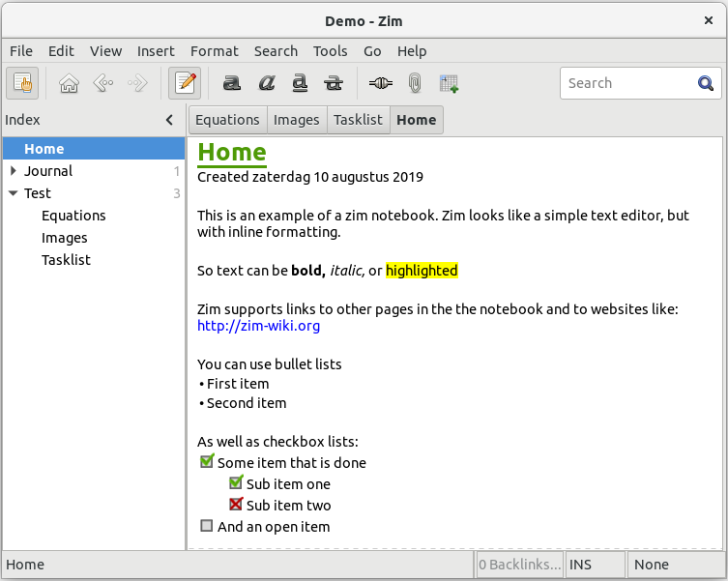The height and width of the screenshot is (581, 728).
Task: Attach a file with the paperclip icon
Action: tap(415, 83)
